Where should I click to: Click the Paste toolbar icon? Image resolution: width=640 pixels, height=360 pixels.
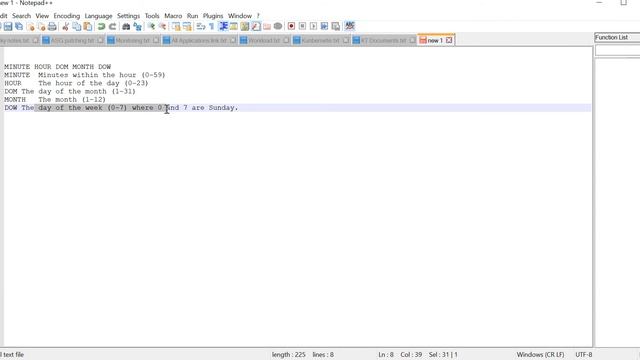click(88, 27)
